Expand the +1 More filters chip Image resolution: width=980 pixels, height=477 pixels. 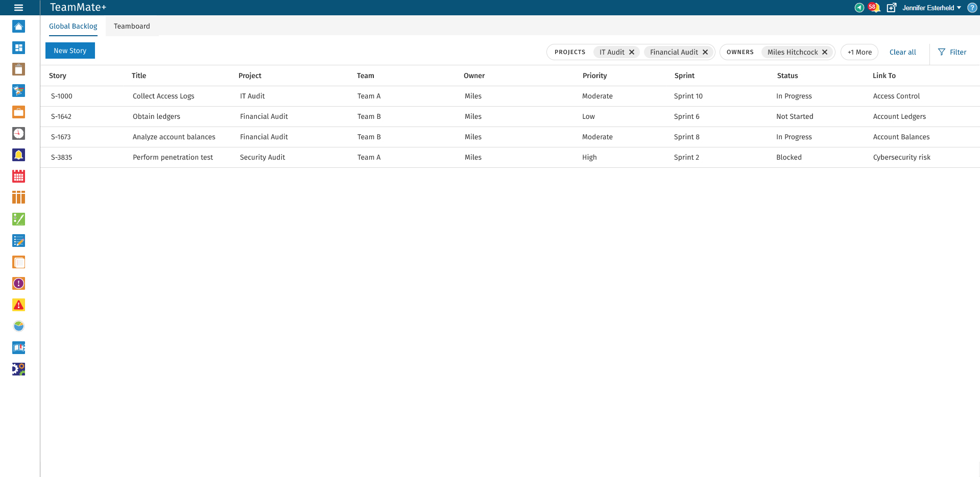click(x=859, y=52)
